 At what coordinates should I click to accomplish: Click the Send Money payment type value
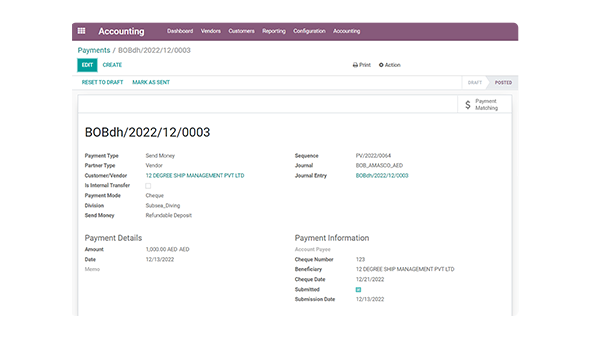coord(160,156)
